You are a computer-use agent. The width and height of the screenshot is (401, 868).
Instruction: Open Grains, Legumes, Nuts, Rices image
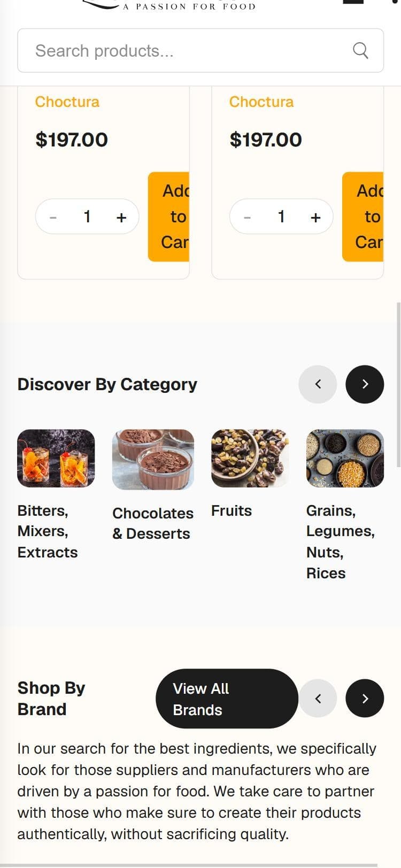[345, 458]
